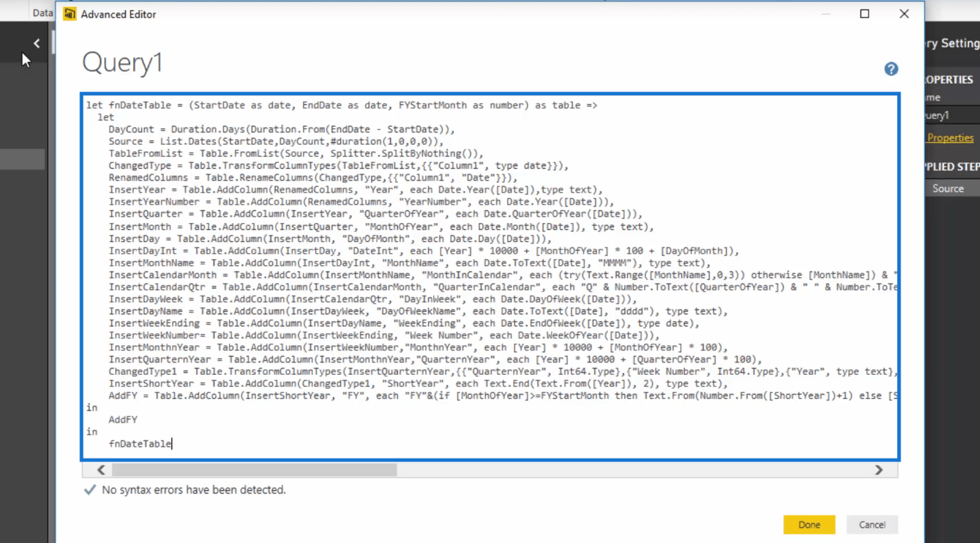Collapse the queries pane with the left chevron
980x543 pixels.
click(37, 44)
